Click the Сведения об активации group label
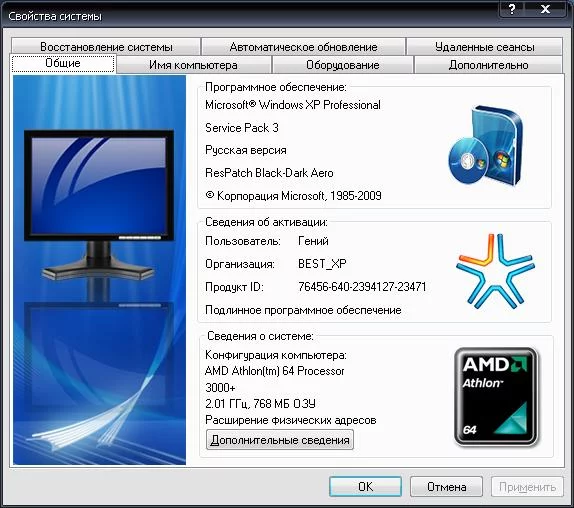 coord(266,222)
